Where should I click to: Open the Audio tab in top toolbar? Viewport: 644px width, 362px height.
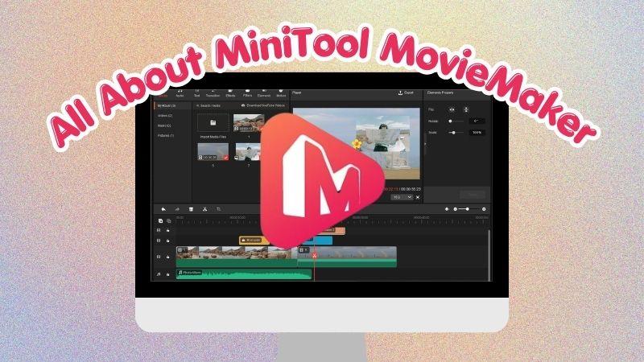coord(180,93)
